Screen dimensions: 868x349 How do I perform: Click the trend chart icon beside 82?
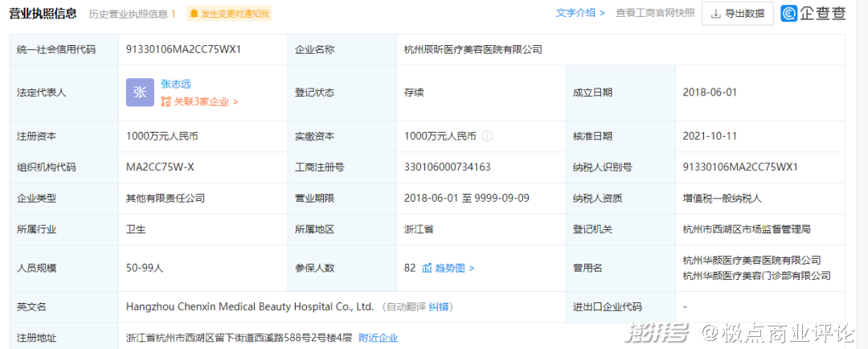(427, 268)
